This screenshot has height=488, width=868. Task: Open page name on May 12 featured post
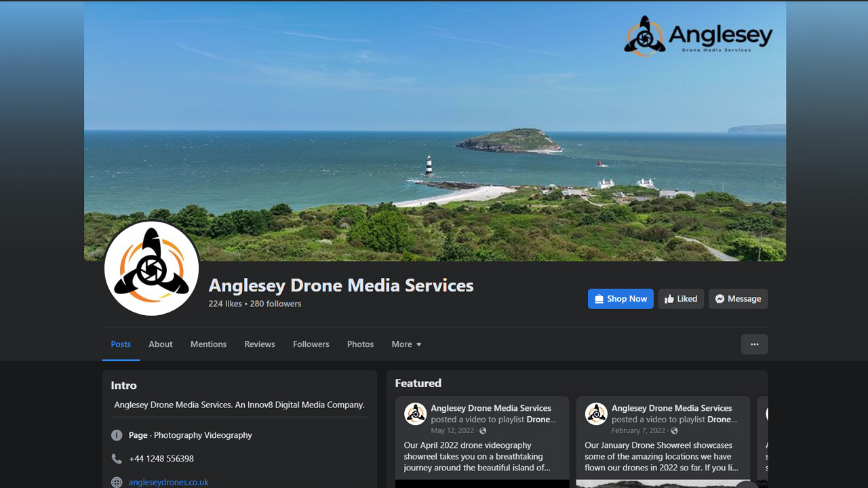click(491, 408)
